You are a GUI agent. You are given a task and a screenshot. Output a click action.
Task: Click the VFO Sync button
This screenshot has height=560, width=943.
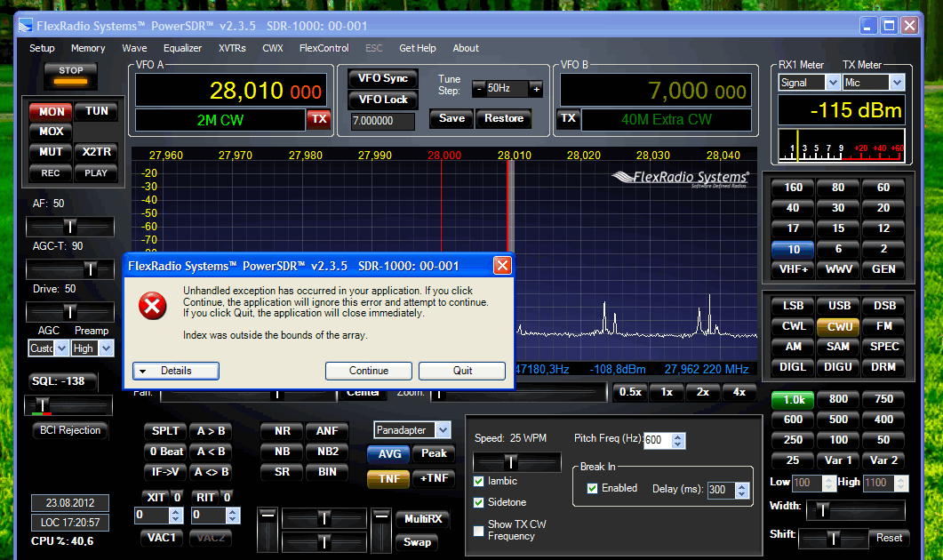(x=382, y=78)
